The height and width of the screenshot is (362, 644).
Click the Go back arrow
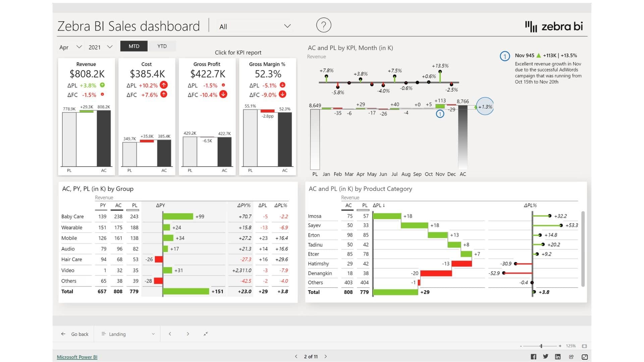click(63, 334)
